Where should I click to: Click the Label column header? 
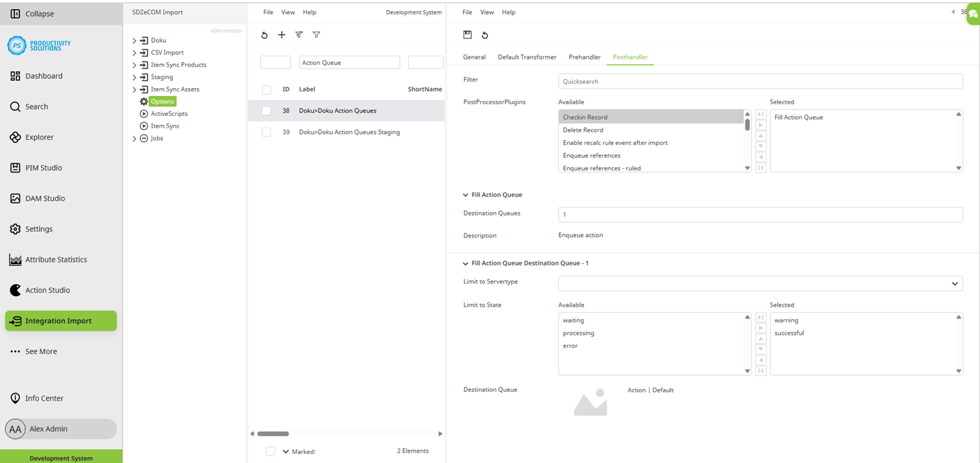[307, 89]
